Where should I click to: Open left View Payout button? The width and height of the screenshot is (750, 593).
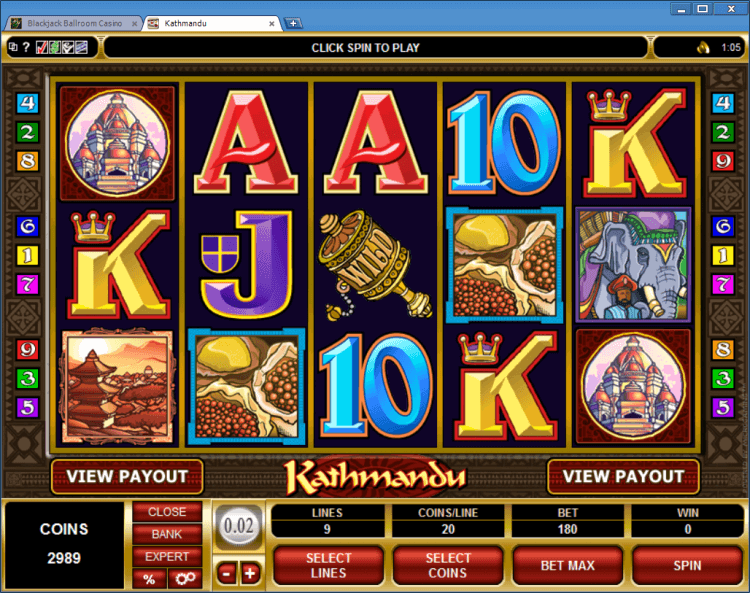127,476
